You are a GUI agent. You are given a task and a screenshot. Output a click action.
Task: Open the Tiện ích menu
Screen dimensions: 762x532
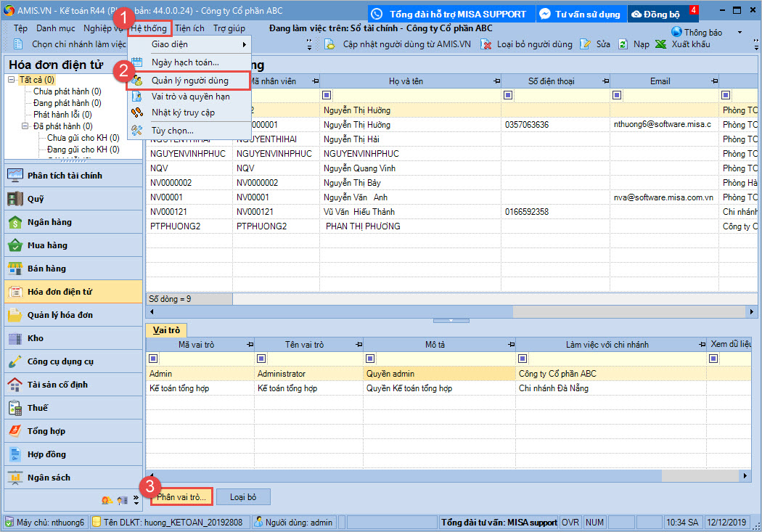(x=189, y=28)
